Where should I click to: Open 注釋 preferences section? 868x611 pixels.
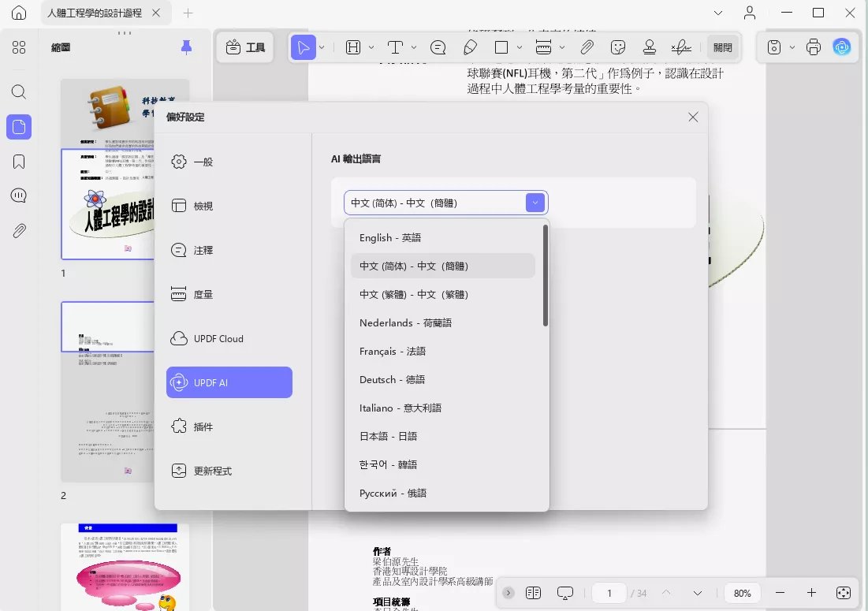pos(229,250)
